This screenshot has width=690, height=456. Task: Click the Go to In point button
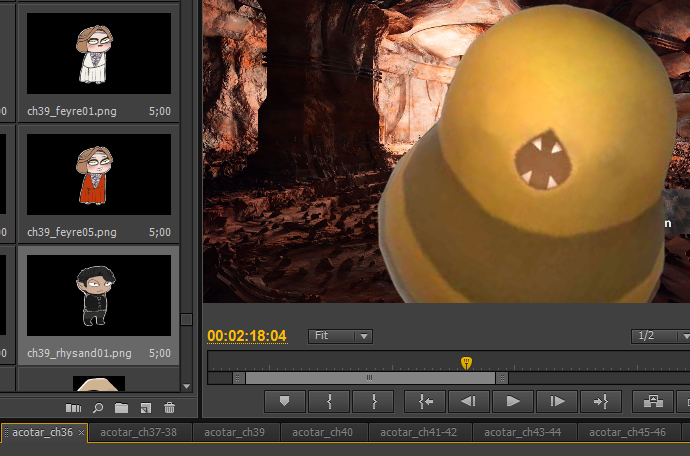click(x=425, y=401)
